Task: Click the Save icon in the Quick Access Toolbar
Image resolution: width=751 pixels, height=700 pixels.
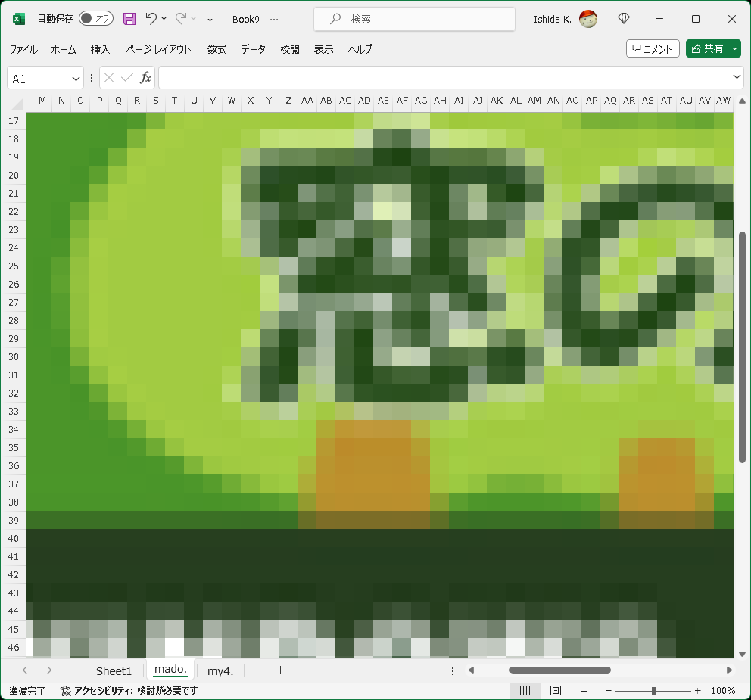Action: [x=128, y=18]
